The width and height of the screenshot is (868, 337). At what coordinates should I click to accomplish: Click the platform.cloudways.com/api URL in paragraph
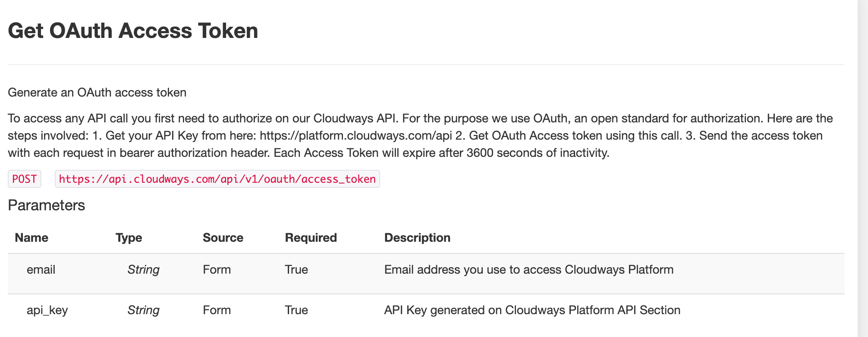click(356, 136)
